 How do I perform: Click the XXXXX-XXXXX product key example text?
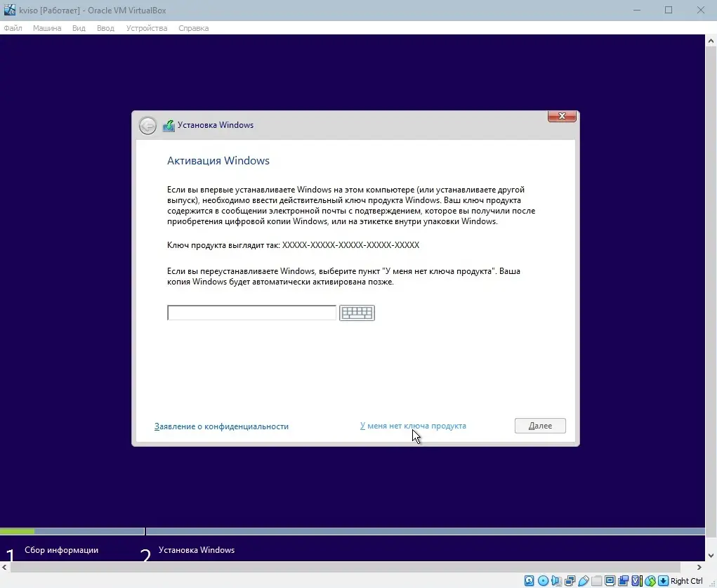point(350,244)
